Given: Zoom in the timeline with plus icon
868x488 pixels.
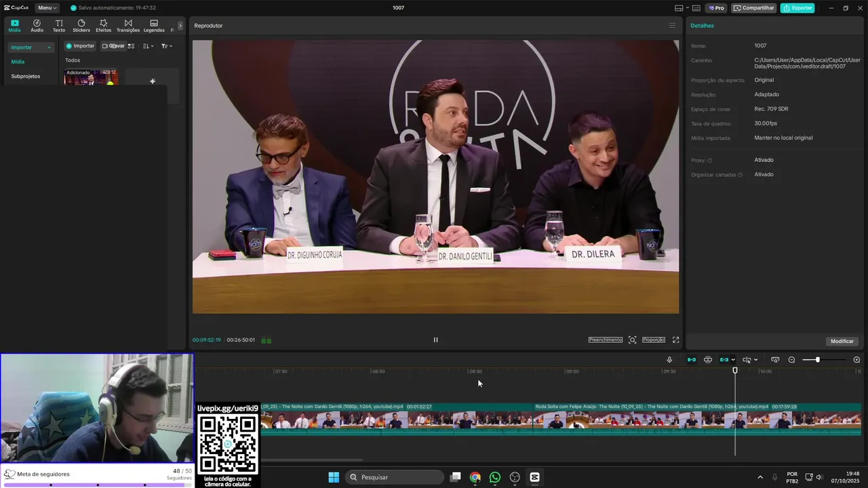Looking at the screenshot, I should pyautogui.click(x=856, y=360).
